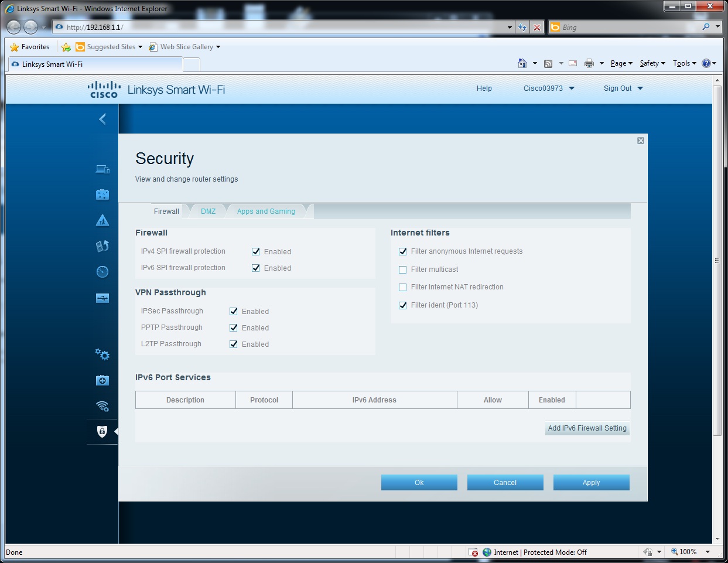Click the Ok button
This screenshot has height=563, width=728.
[419, 483]
